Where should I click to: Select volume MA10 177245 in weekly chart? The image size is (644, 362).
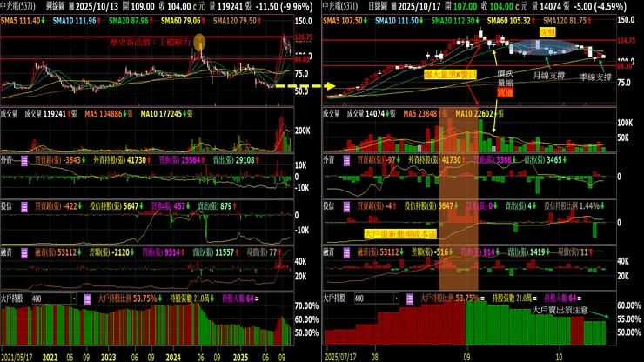click(166, 114)
